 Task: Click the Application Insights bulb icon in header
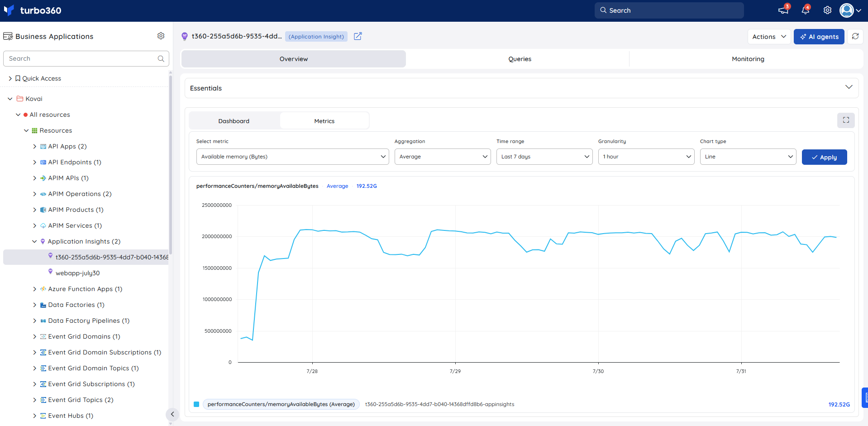(x=184, y=36)
